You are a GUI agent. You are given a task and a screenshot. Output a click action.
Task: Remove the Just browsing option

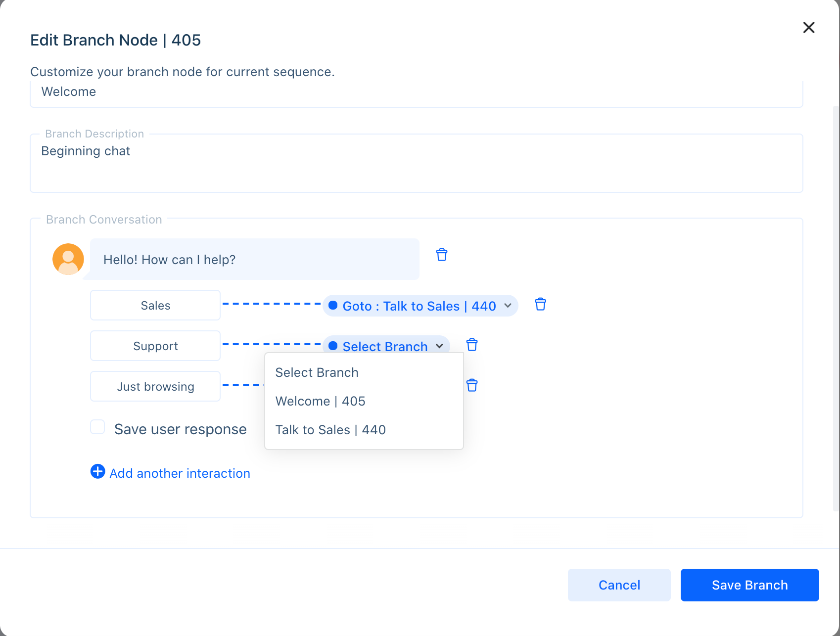[x=472, y=385]
